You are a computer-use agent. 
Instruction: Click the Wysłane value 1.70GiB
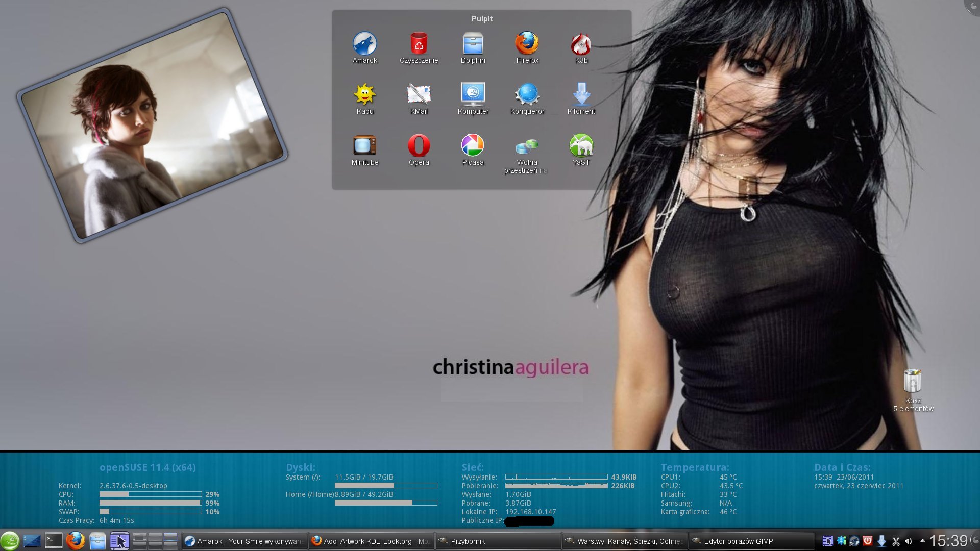(518, 494)
